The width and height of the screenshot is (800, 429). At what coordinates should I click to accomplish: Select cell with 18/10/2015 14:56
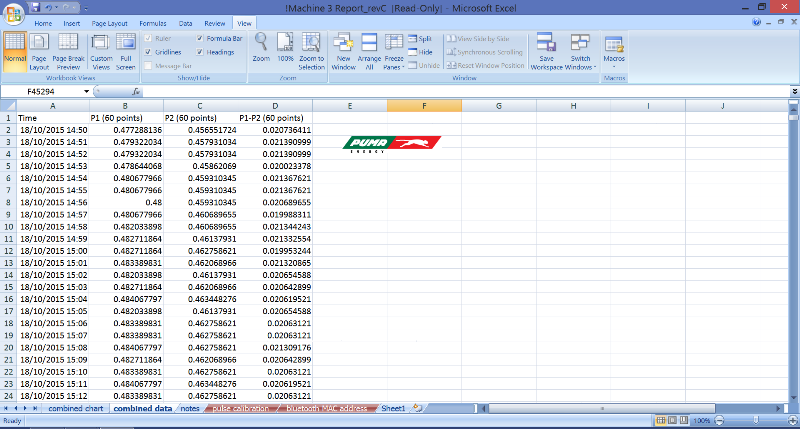pyautogui.click(x=53, y=203)
